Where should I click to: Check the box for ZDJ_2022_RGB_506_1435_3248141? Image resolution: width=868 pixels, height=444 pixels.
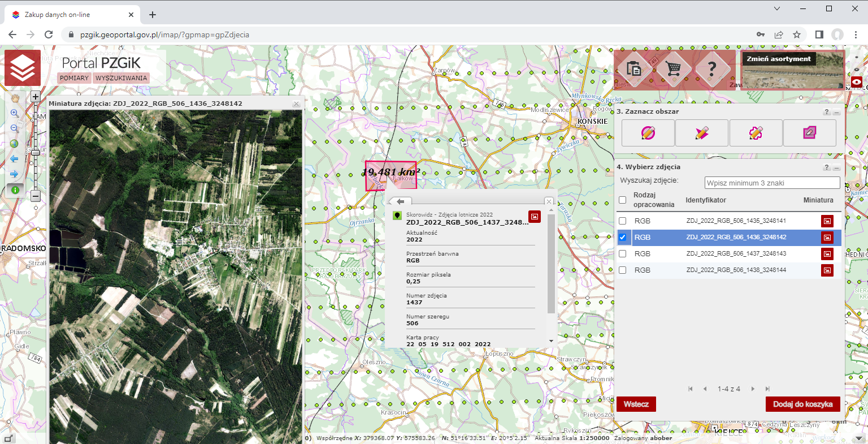tap(622, 221)
